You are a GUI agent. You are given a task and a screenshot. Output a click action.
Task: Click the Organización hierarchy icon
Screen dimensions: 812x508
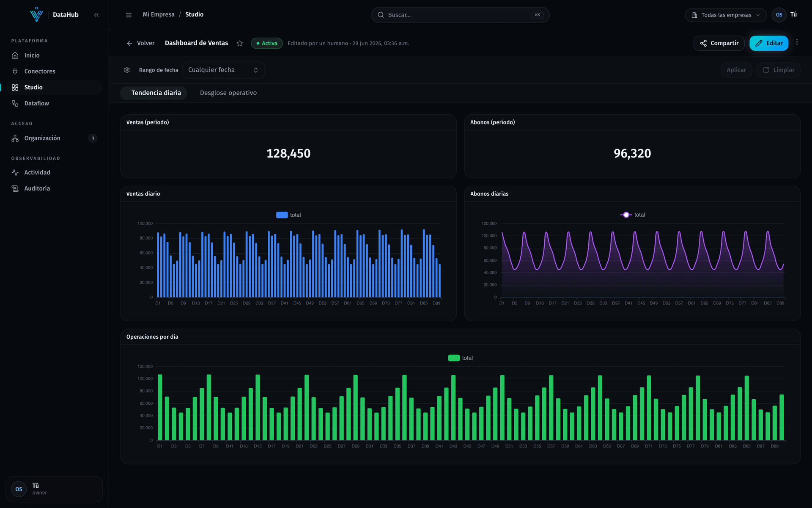(15, 138)
